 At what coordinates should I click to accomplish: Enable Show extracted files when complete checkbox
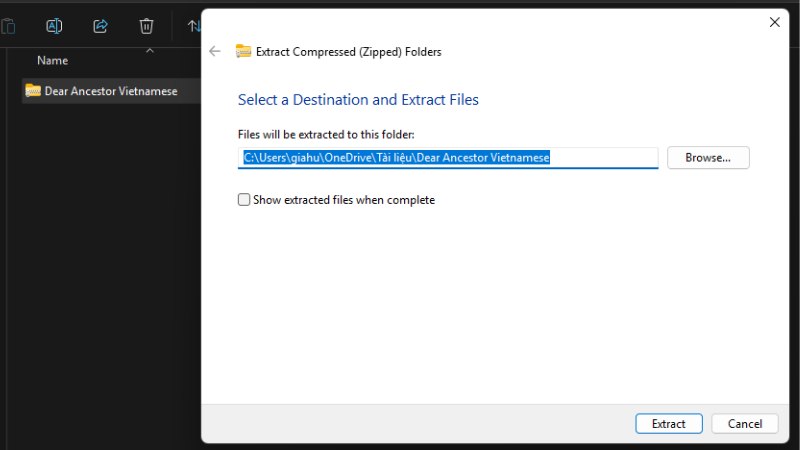tap(244, 200)
